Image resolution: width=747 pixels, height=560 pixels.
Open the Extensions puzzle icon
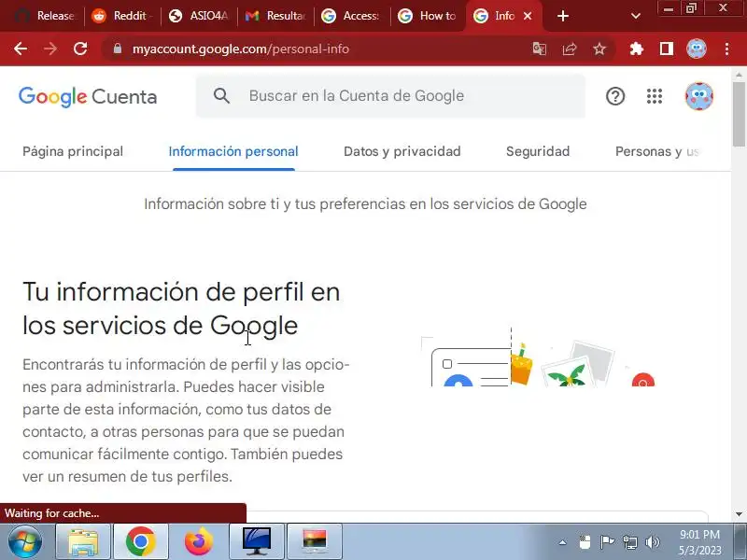pyautogui.click(x=637, y=49)
